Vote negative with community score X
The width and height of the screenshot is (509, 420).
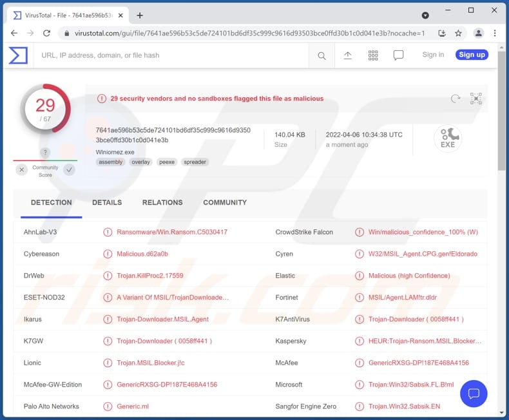coord(22,170)
